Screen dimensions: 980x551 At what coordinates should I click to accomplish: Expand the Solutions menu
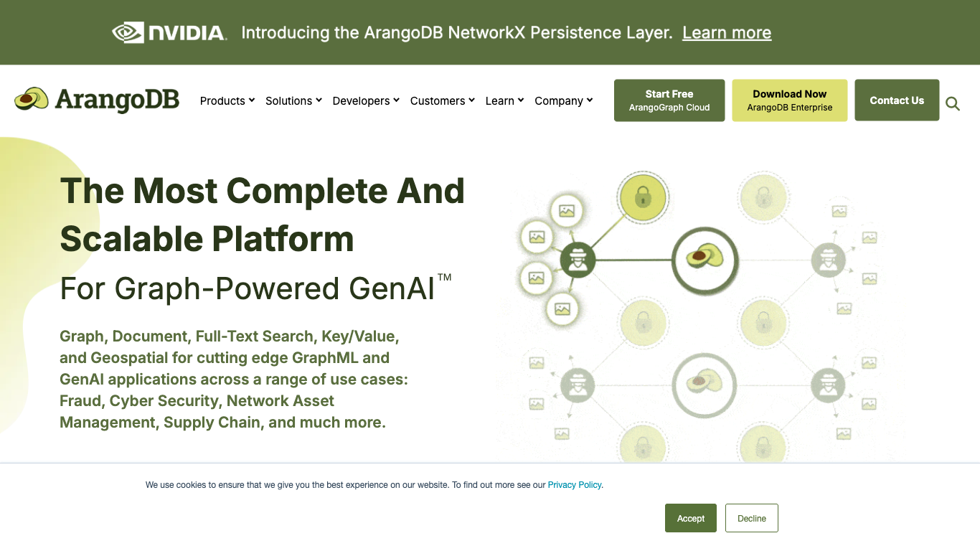coord(293,101)
